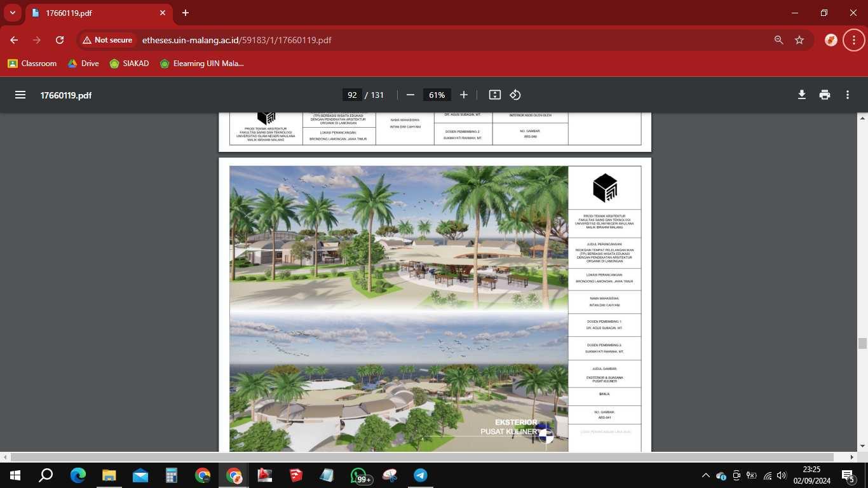
Task: Open the volume control in tray
Action: click(782, 475)
